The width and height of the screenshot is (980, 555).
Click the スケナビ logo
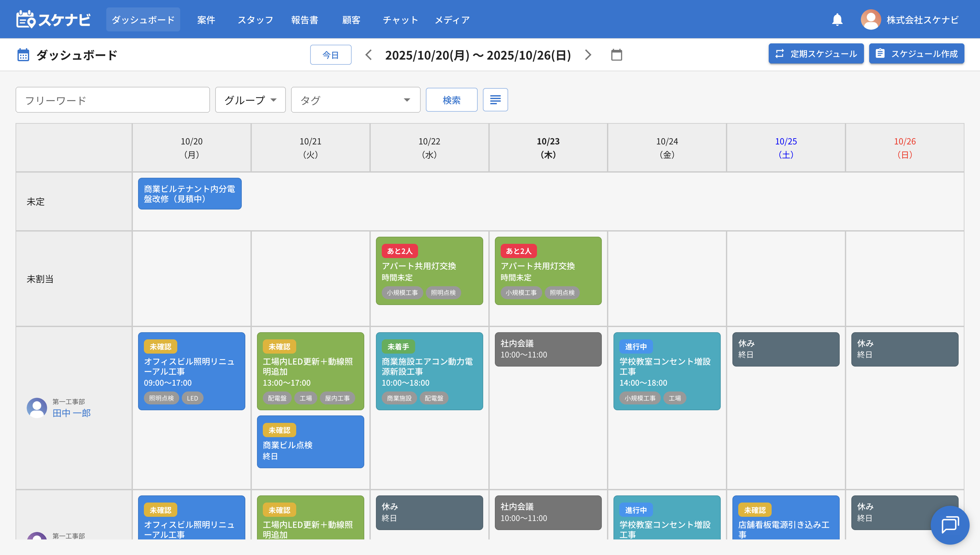[54, 19]
